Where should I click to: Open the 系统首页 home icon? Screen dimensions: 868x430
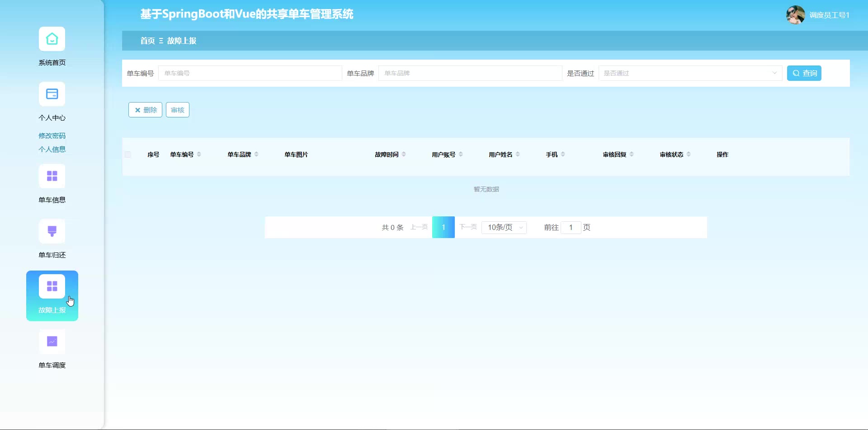pyautogui.click(x=52, y=39)
